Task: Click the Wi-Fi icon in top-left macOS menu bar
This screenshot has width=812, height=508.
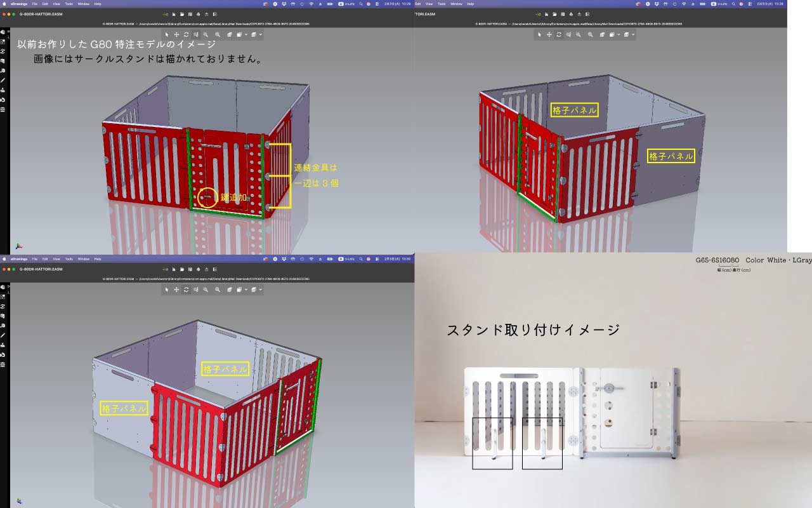Action: coord(311,4)
